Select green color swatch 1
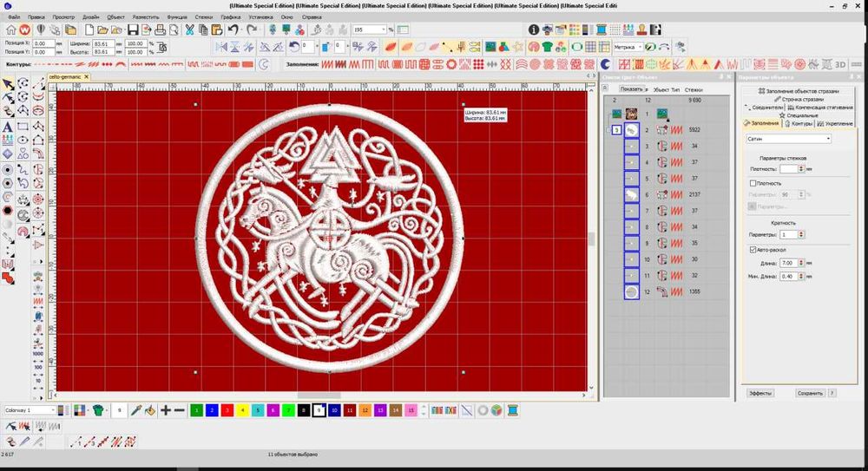The width and height of the screenshot is (868, 471). point(196,410)
